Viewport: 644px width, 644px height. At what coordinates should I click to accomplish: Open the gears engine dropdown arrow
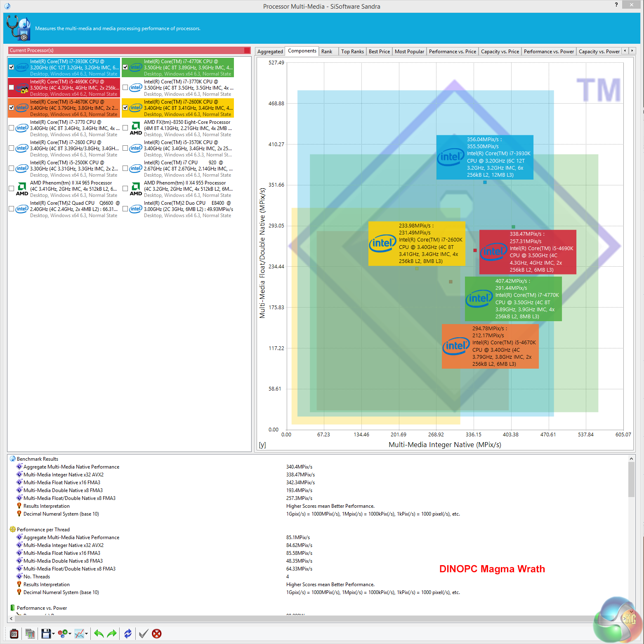(70, 634)
